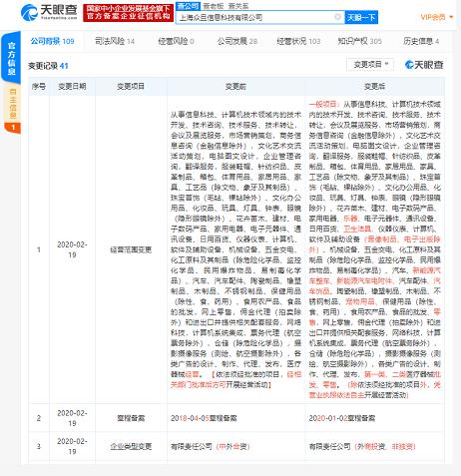Click the 变更记录 41 heading
The height and width of the screenshot is (476, 461).
[48, 66]
